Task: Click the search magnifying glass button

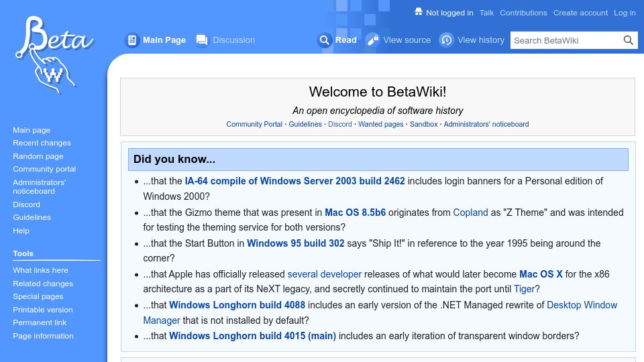Action: [629, 40]
